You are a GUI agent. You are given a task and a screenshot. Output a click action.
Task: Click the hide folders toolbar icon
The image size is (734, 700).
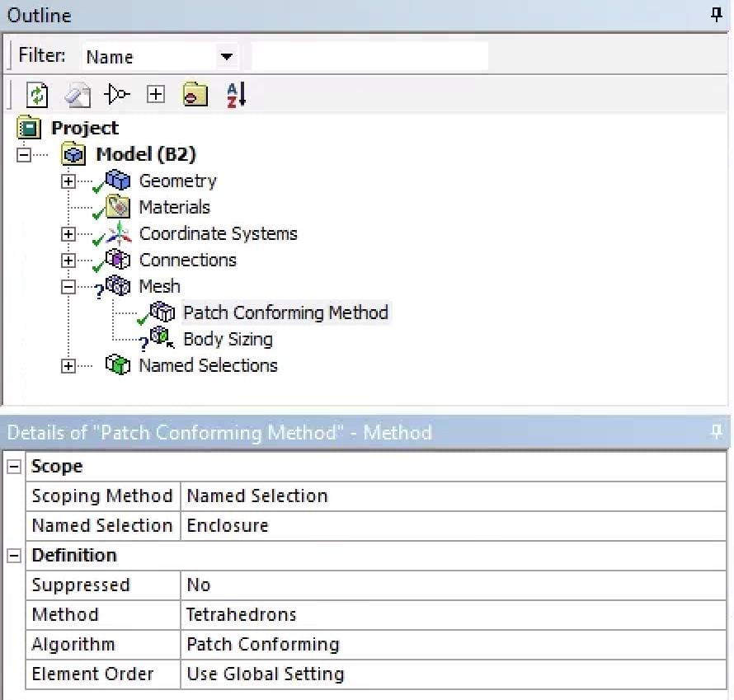(x=195, y=95)
